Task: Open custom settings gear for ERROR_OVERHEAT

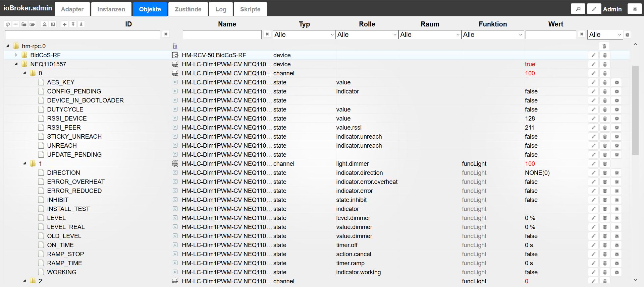Action: 616,182
